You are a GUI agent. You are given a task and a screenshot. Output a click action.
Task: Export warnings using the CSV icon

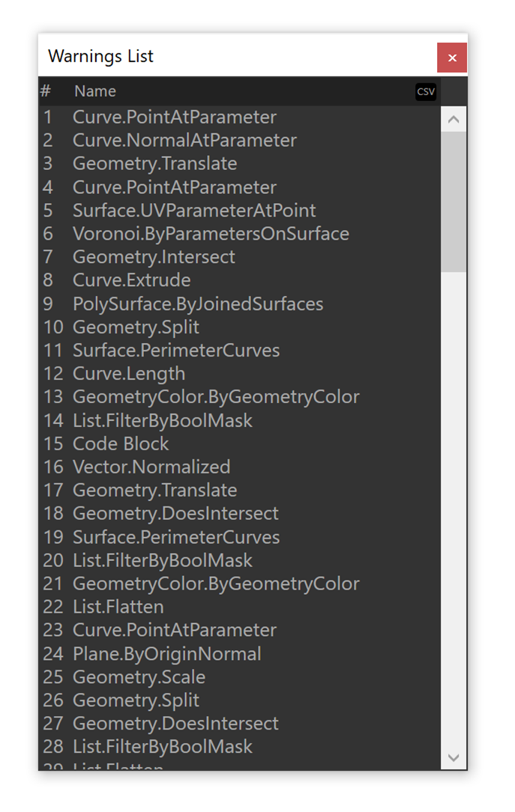425,91
